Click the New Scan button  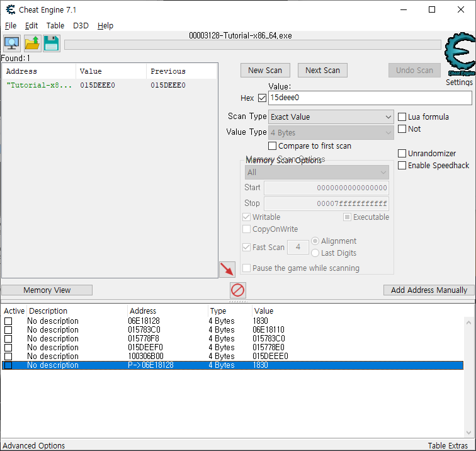coord(265,71)
